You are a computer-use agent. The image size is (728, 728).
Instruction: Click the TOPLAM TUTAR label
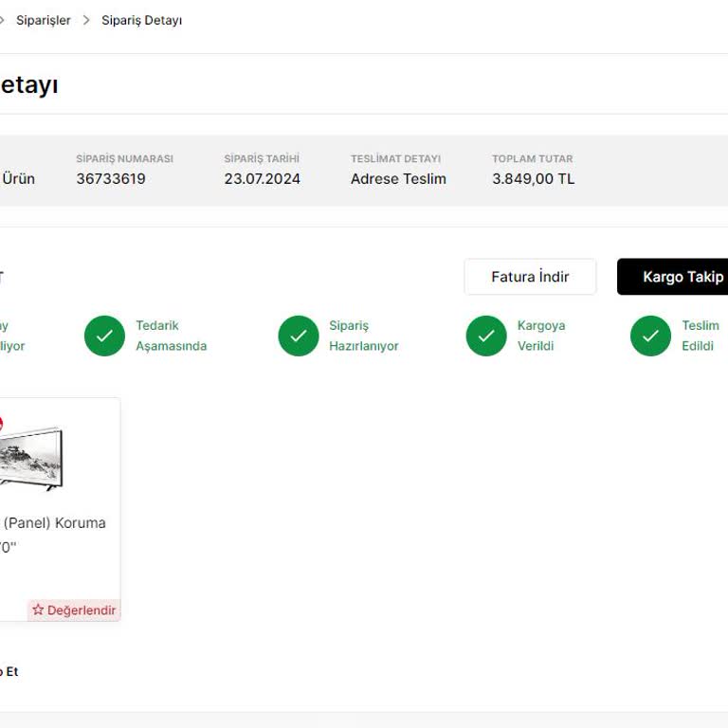[x=533, y=159]
